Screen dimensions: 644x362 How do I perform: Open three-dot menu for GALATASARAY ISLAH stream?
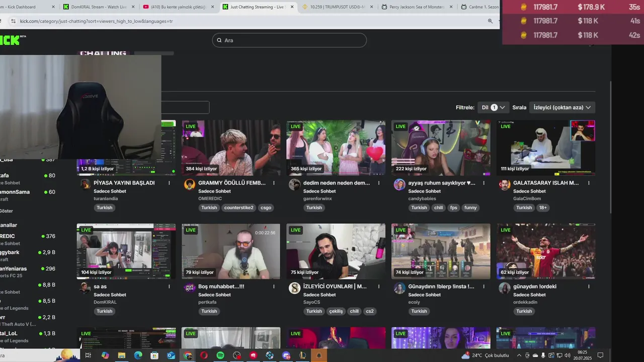(x=589, y=183)
